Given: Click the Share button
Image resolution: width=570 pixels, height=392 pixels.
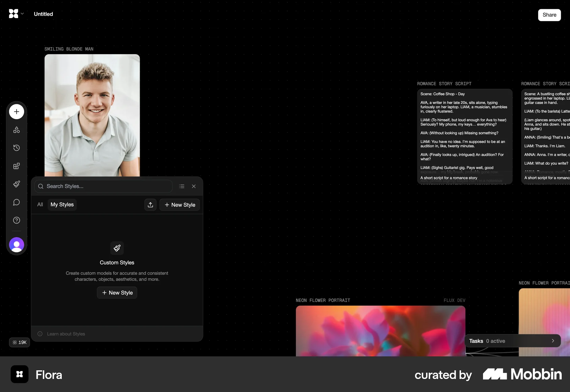Looking at the screenshot, I should point(550,15).
